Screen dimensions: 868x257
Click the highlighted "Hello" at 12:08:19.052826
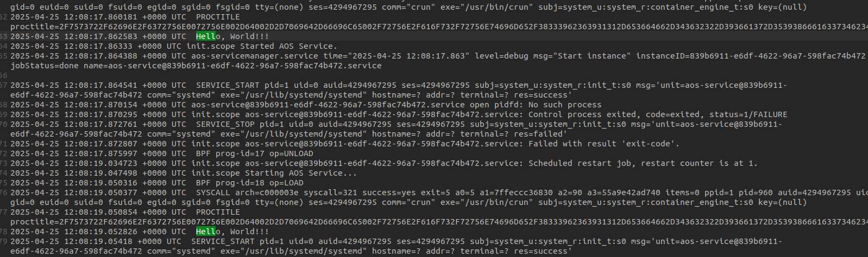point(206,232)
